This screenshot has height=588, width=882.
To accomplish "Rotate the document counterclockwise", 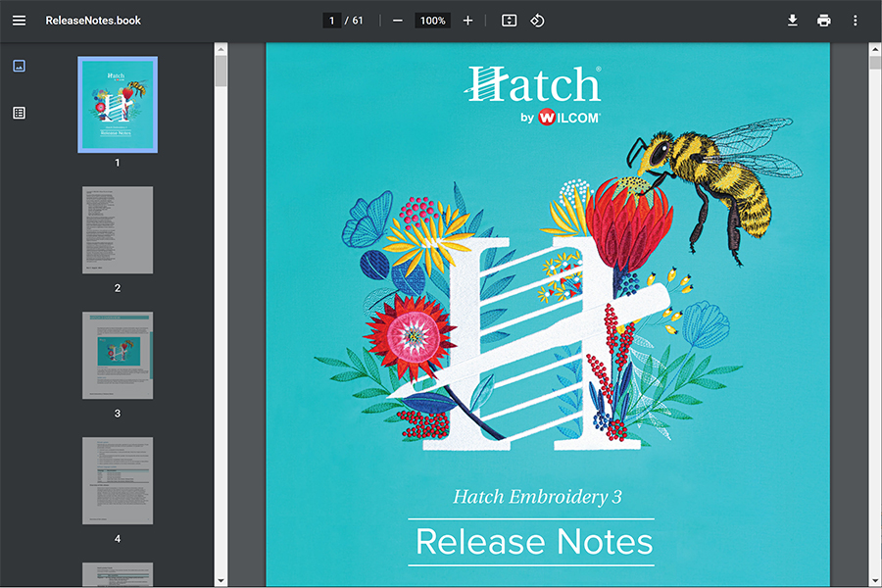I will coord(537,21).
